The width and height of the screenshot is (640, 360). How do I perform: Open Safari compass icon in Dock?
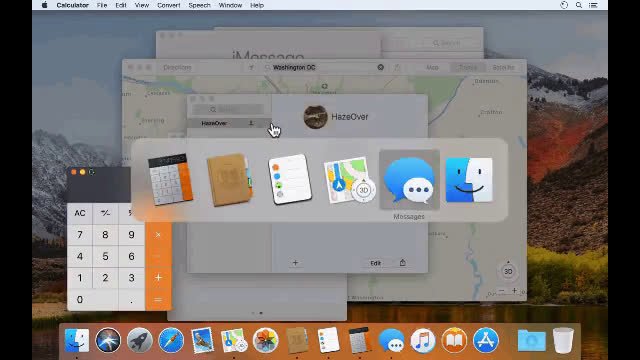(x=171, y=340)
